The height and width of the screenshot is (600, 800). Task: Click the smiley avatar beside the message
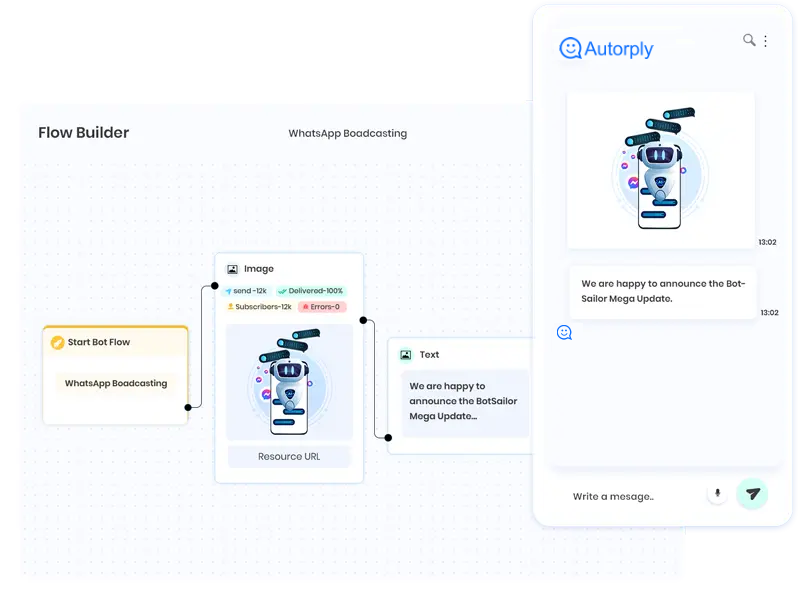pyautogui.click(x=564, y=332)
